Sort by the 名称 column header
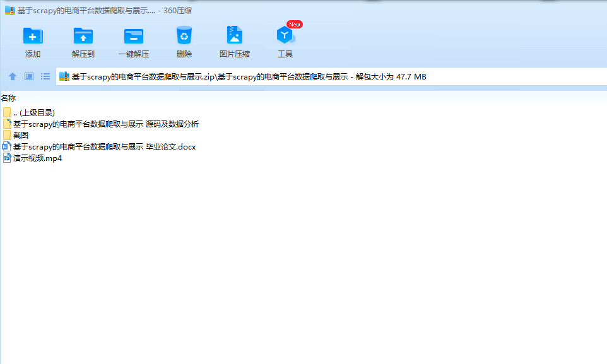Image resolution: width=607 pixels, height=364 pixels. 8,98
